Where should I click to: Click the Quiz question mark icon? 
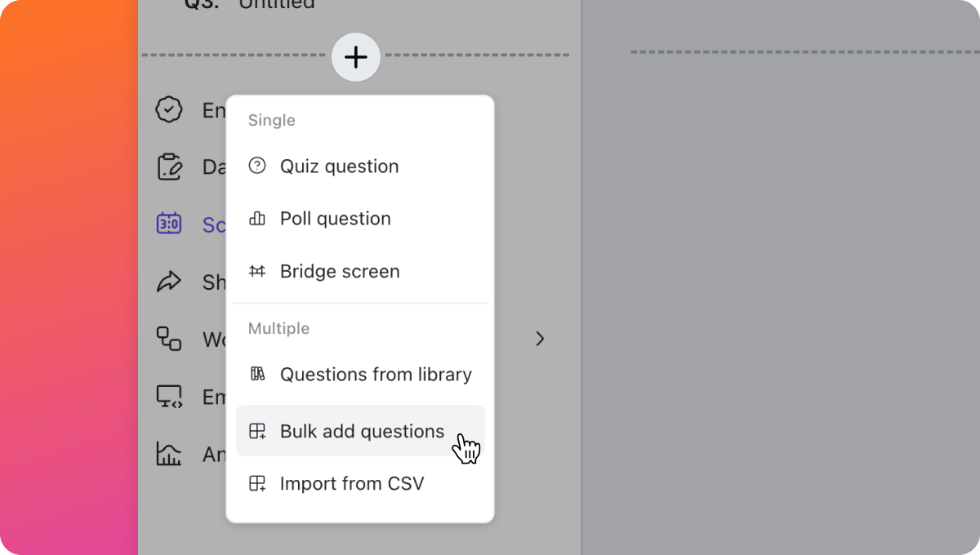[257, 166]
